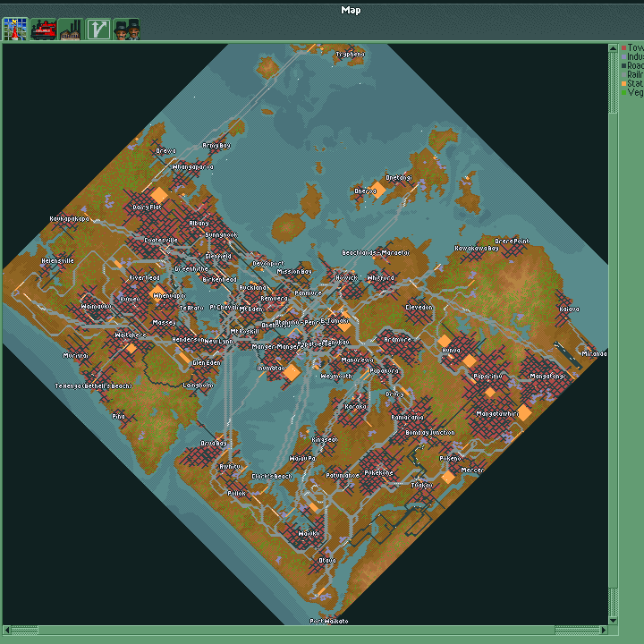Click the Otaua town label
Viewport: 644px width, 644px height.
tap(327, 560)
